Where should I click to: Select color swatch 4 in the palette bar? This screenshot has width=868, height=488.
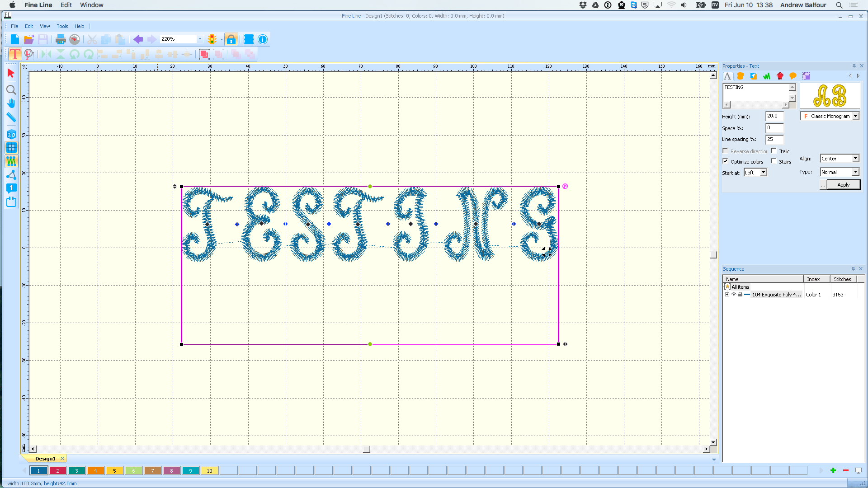pyautogui.click(x=95, y=470)
